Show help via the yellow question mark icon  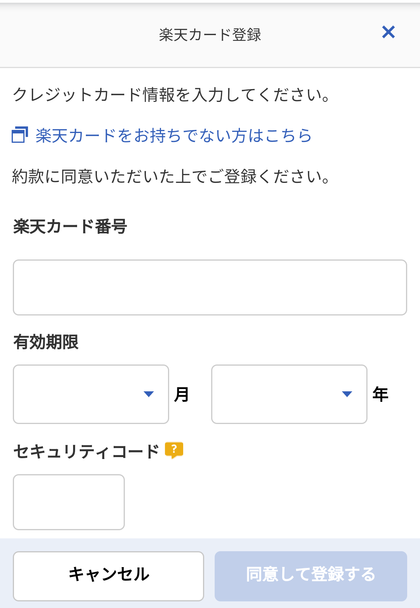[174, 450]
